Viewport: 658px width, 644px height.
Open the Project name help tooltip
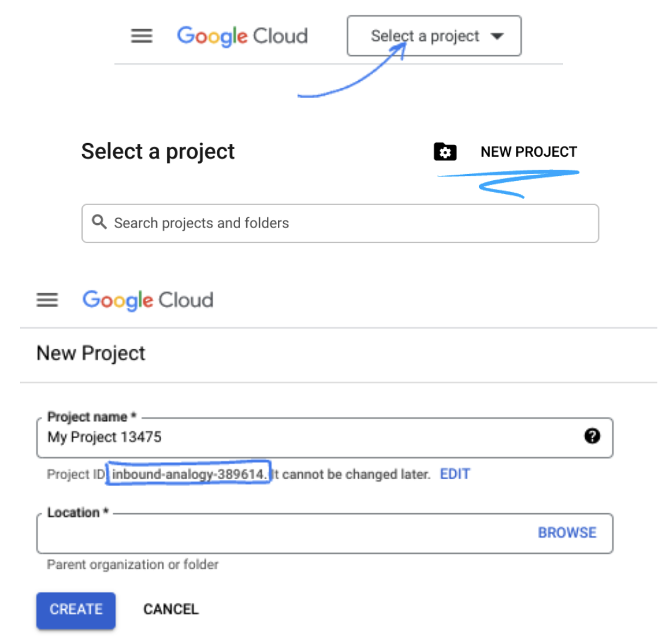click(593, 437)
